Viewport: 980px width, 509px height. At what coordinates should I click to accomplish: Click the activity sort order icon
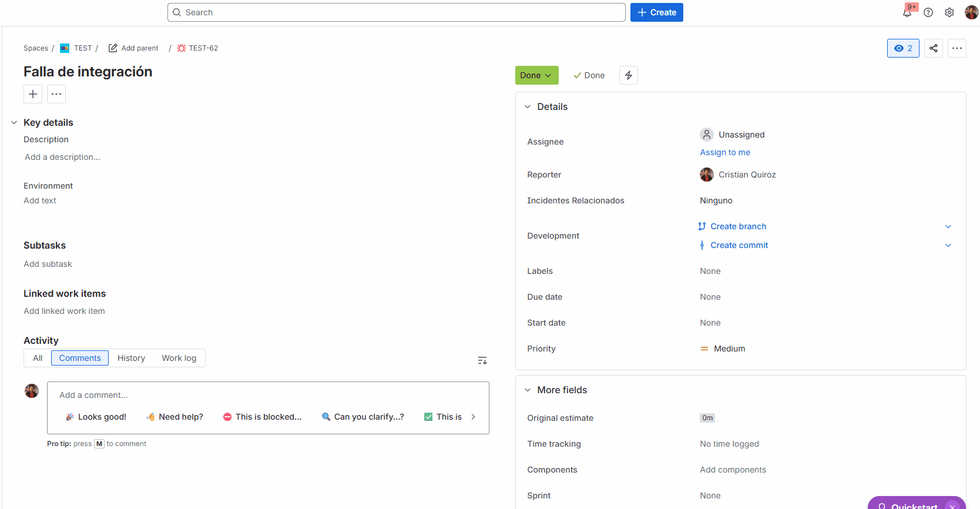click(x=482, y=360)
